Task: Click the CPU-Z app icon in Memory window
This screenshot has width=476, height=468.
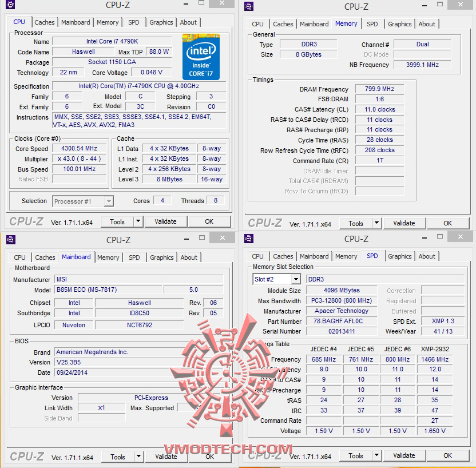Action: coord(249,6)
